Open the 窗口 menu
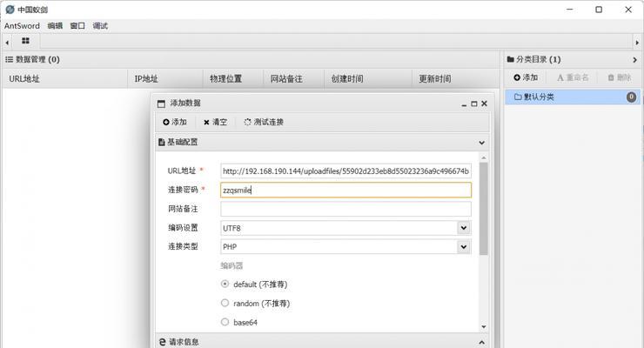Image resolution: width=644 pixels, height=348 pixels. tap(77, 26)
